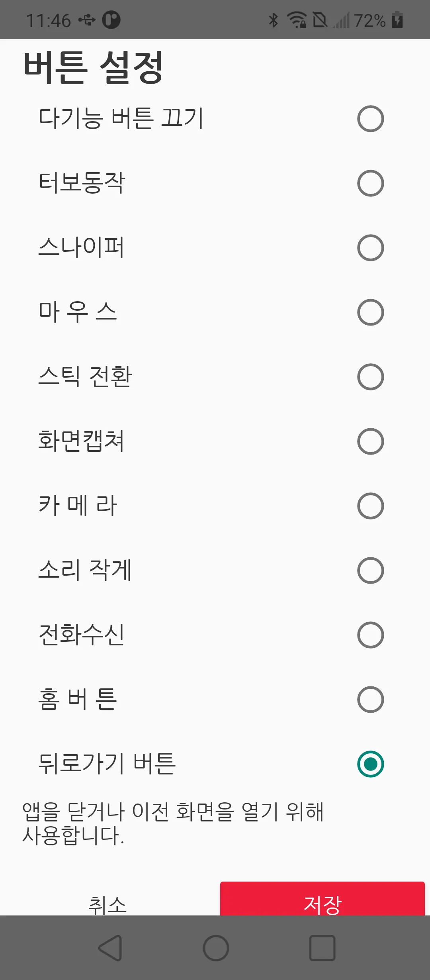Choose the 스나이퍼 radio button
430x980 pixels.
coord(370,248)
